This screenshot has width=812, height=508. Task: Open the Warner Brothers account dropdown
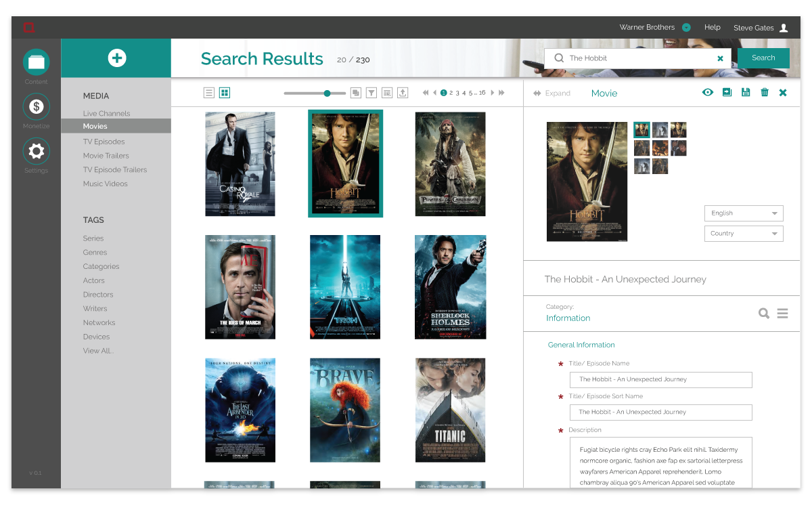click(686, 28)
